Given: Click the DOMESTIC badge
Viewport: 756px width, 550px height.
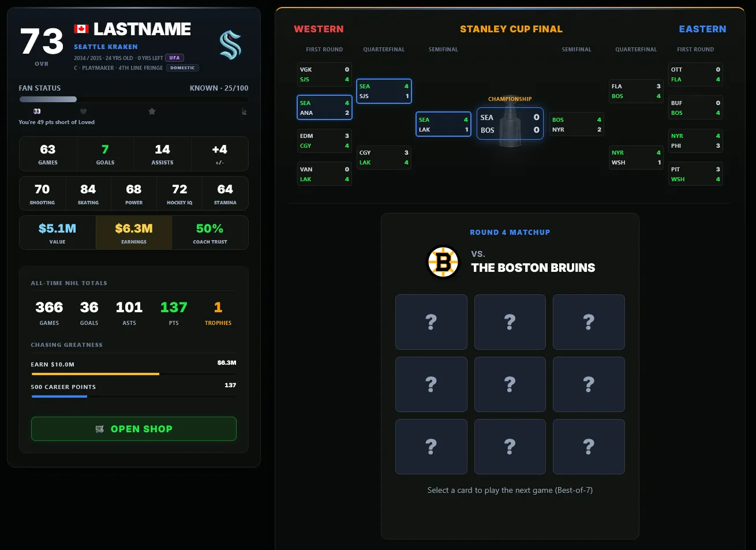Looking at the screenshot, I should (182, 68).
